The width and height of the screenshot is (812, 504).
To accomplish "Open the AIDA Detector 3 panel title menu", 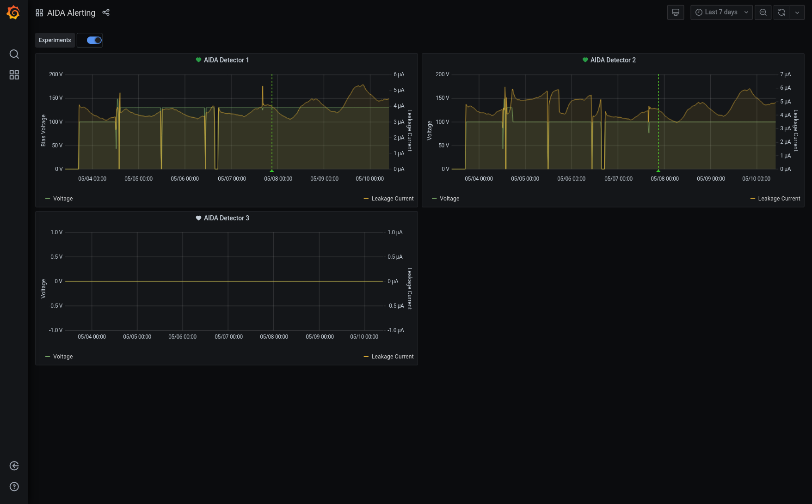I will (226, 218).
